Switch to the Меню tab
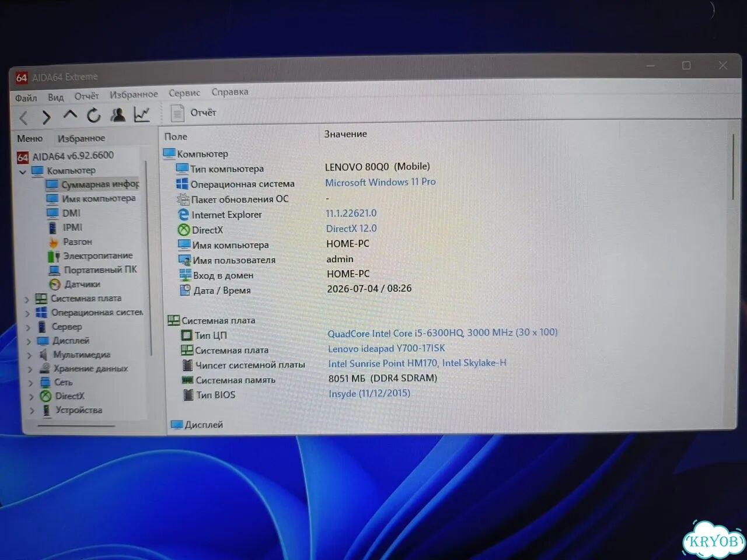Image resolution: width=747 pixels, height=560 pixels. coord(30,139)
